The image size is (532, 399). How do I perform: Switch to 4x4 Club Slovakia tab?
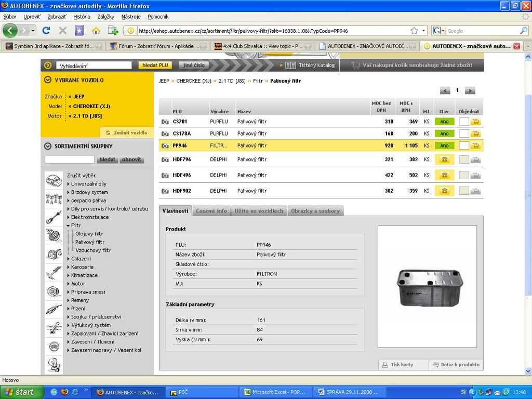coord(262,46)
